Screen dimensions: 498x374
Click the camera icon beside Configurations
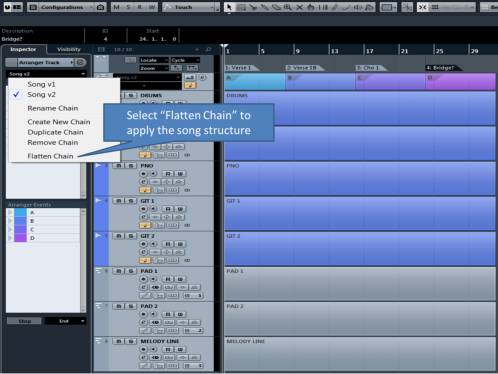(x=100, y=7)
